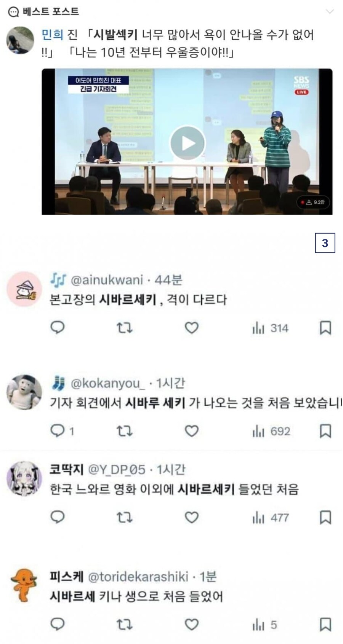Retweet the 코딱지 @Y_DP05 post
Viewport: 343px width, 644px height.
pos(124,517)
